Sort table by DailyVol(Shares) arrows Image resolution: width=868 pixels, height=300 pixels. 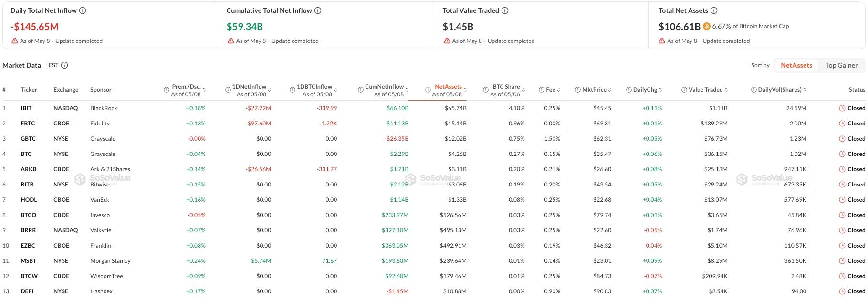805,90
